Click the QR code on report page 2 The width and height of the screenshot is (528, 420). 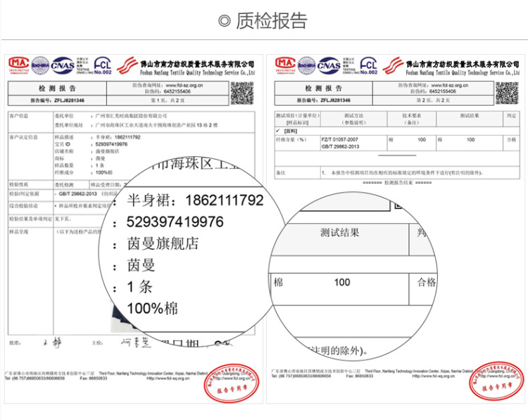coord(507,94)
